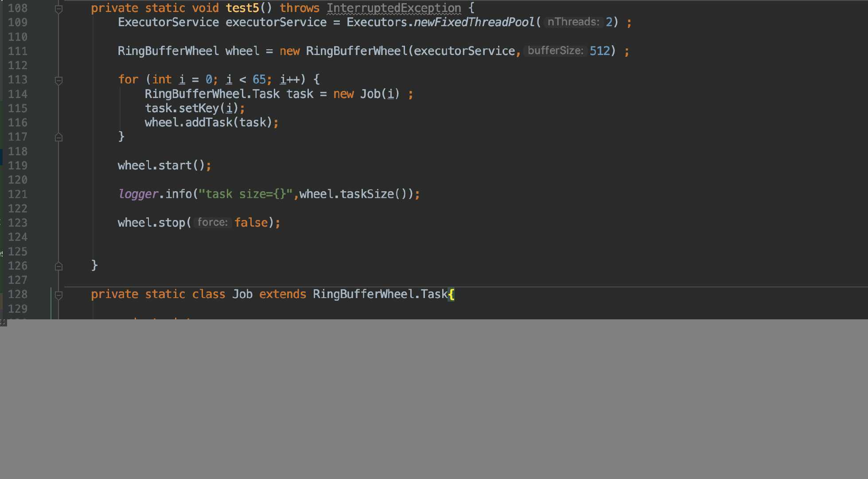Viewport: 868px width, 479px height.
Task: Click the false argument in wheel.stop
Action: (251, 223)
